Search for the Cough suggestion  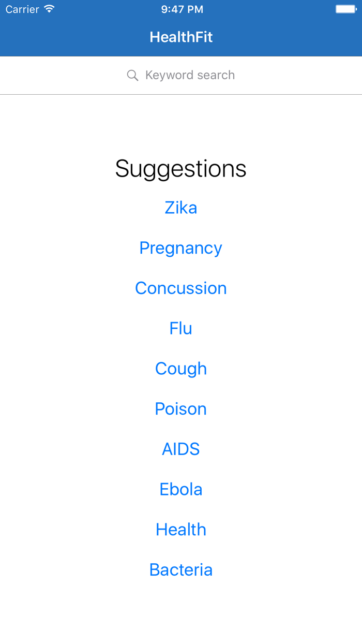coord(181,369)
